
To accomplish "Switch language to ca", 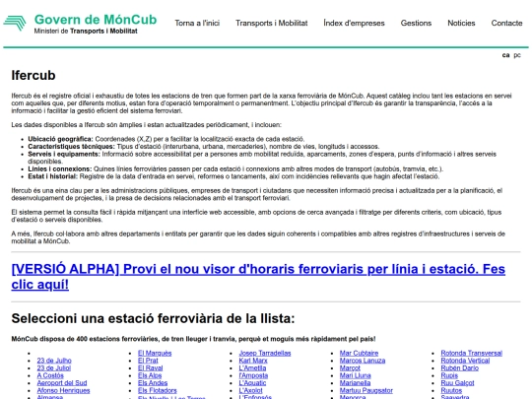I will pos(505,55).
